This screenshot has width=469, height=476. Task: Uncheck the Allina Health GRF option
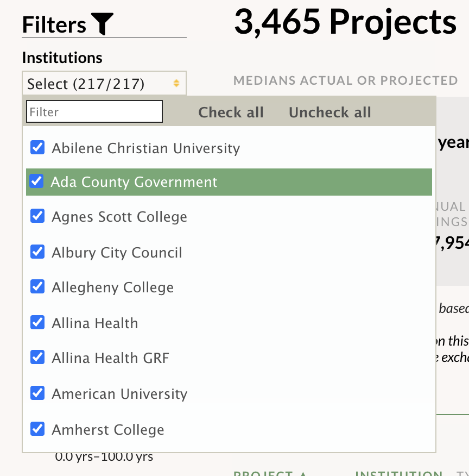pyautogui.click(x=37, y=357)
